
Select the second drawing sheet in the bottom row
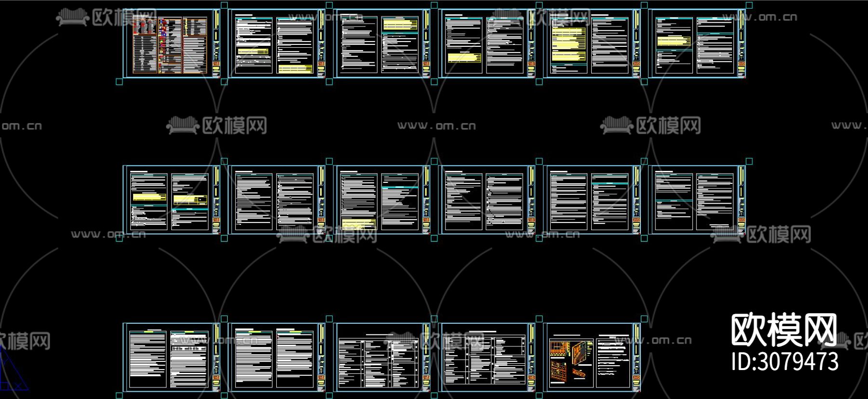pos(277,357)
